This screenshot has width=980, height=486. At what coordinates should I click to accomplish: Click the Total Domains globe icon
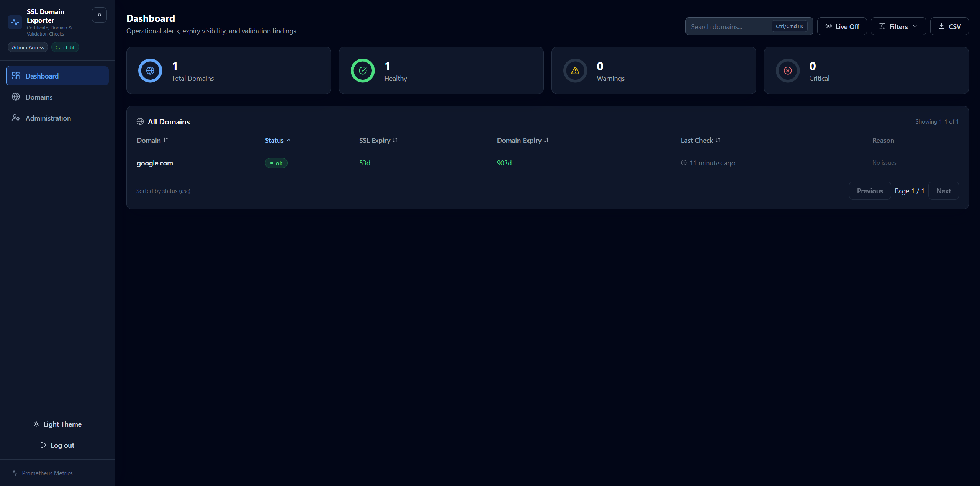[150, 70]
